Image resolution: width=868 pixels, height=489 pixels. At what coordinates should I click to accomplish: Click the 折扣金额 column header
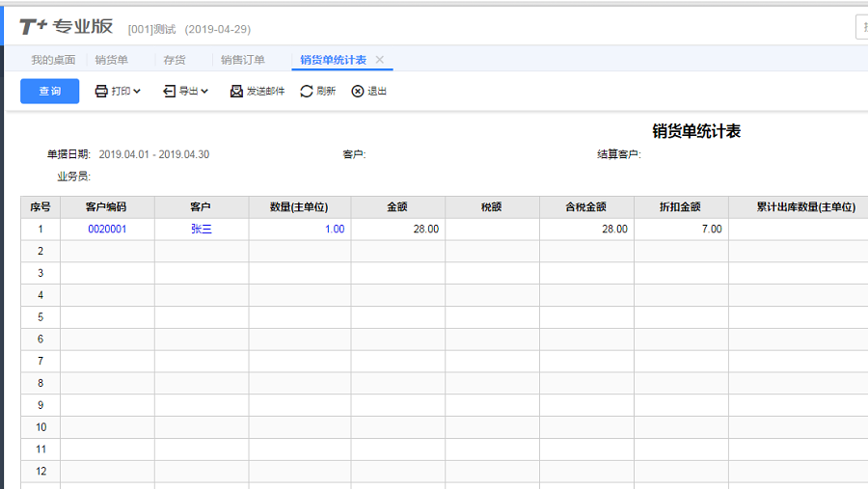point(680,207)
